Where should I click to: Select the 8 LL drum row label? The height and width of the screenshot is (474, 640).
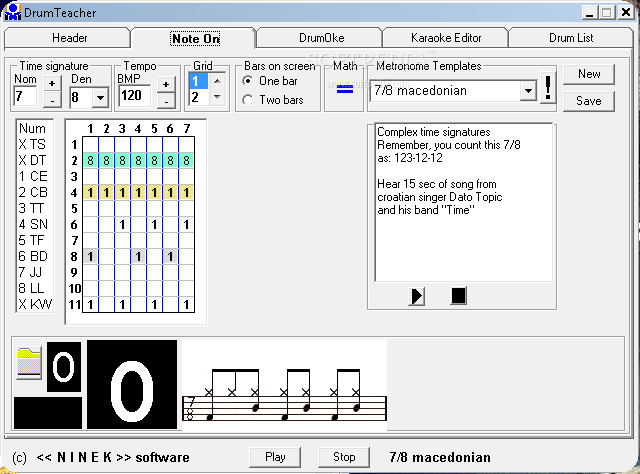click(33, 288)
